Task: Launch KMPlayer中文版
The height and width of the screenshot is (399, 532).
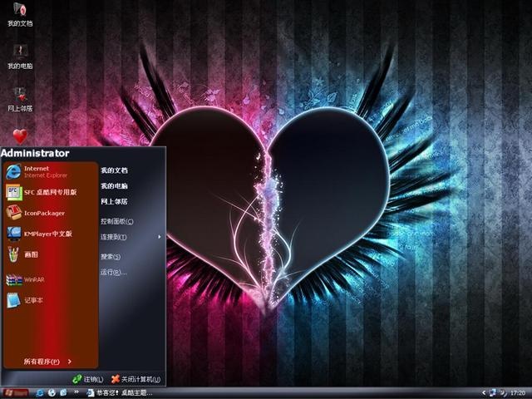Action: (x=50, y=234)
